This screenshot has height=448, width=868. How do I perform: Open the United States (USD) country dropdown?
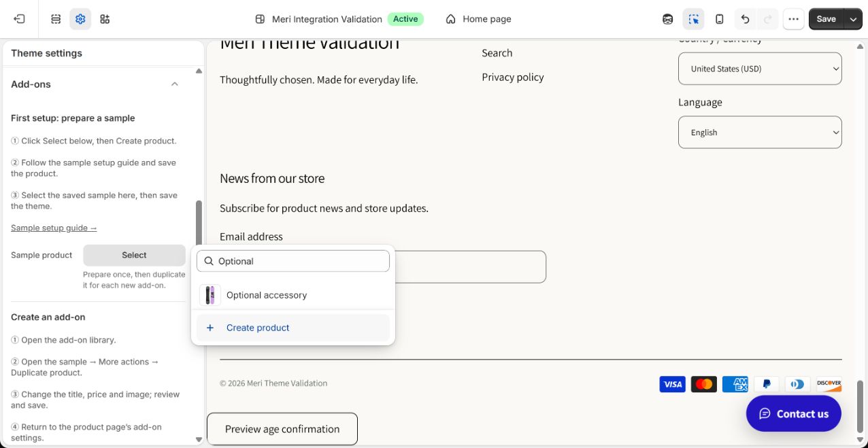click(760, 69)
